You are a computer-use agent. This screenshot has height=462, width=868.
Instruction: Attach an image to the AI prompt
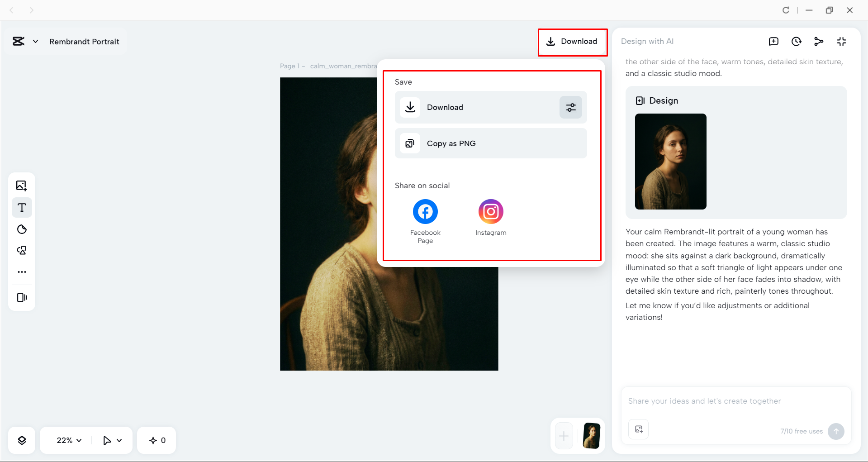639,429
